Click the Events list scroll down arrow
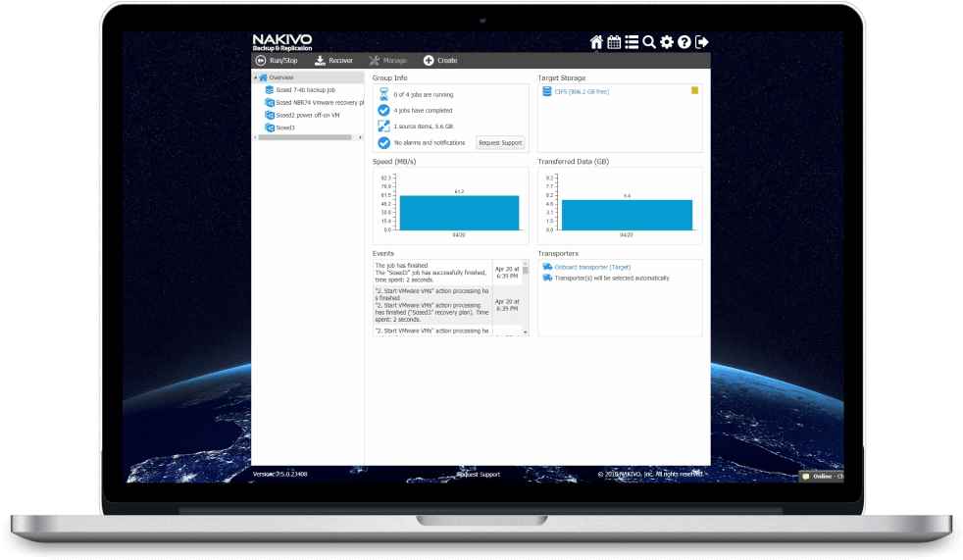 [525, 332]
